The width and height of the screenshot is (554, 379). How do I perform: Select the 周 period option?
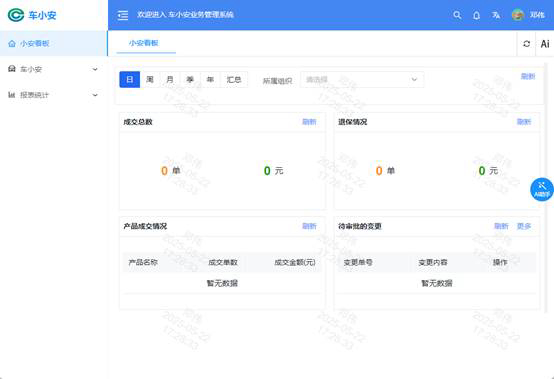click(150, 79)
